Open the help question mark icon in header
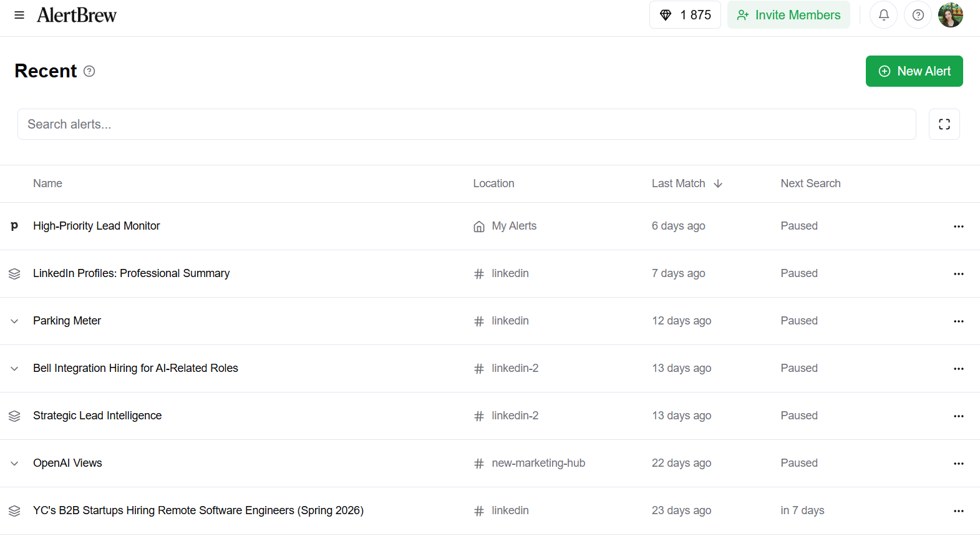 coord(918,15)
